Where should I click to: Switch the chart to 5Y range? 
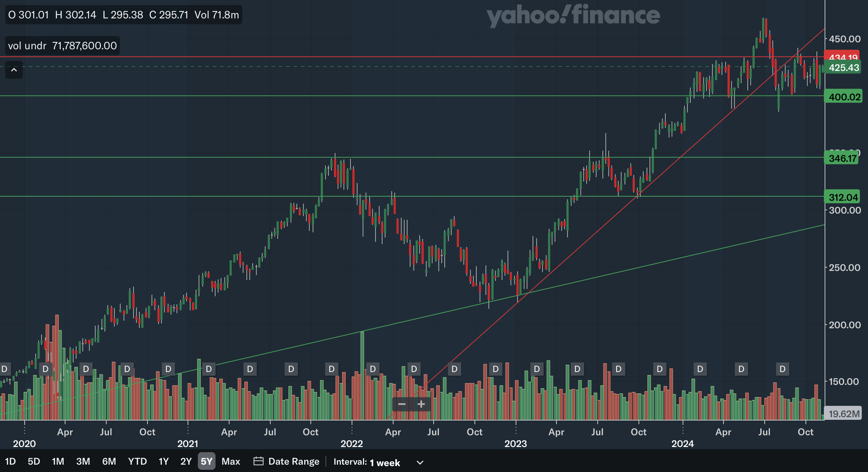tap(206, 461)
